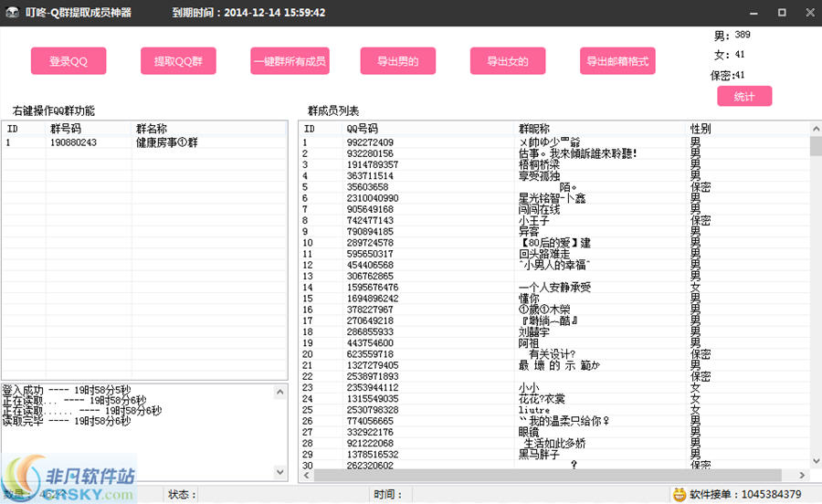Select member QQ 992272409
This screenshot has width=822, height=504.
click(x=370, y=142)
